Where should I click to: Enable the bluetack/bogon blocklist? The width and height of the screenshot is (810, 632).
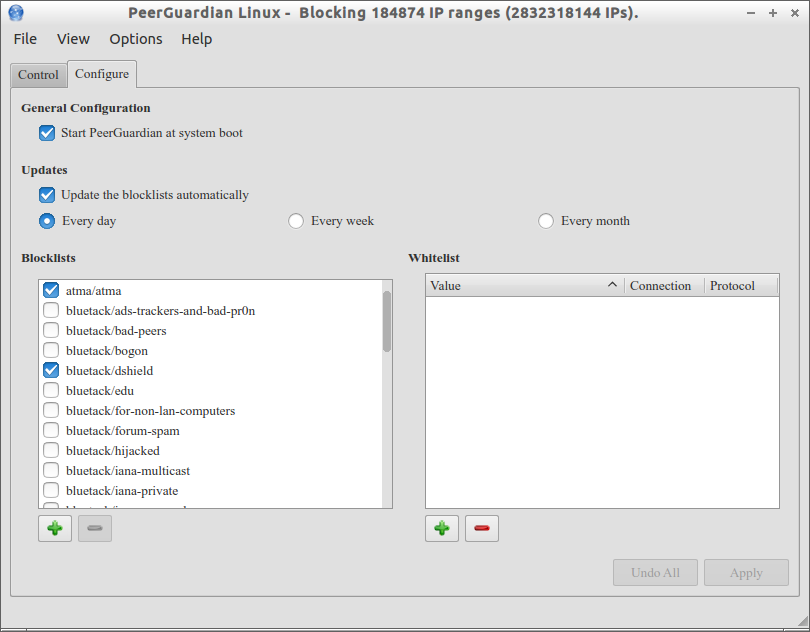(x=51, y=350)
